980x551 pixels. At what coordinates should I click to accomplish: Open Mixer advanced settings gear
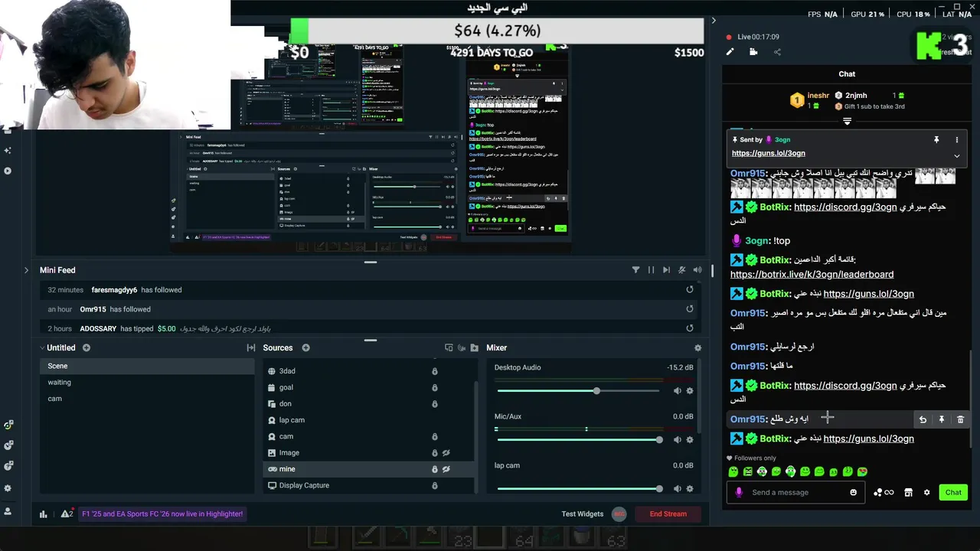click(697, 347)
